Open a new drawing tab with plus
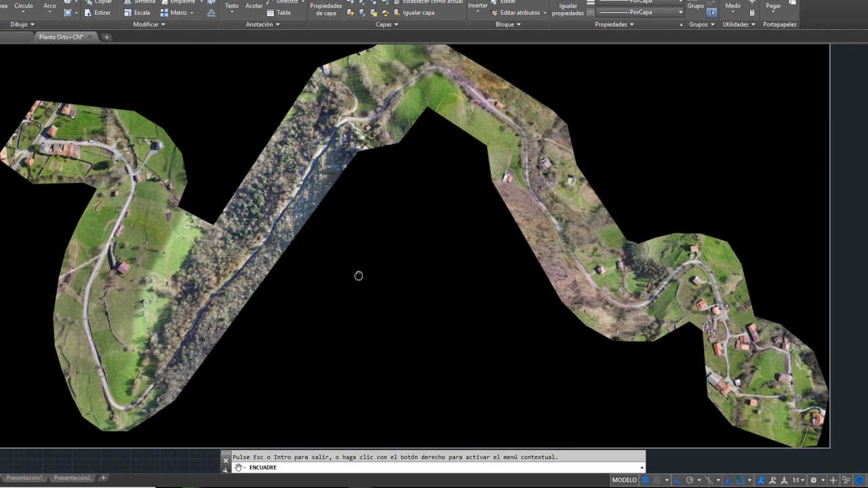868x488 pixels. pyautogui.click(x=106, y=37)
